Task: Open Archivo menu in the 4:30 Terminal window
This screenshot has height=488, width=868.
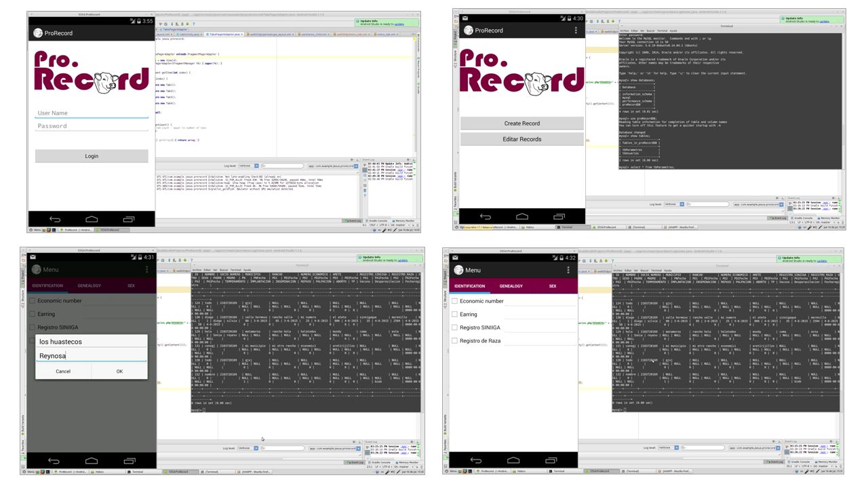Action: [x=625, y=30]
